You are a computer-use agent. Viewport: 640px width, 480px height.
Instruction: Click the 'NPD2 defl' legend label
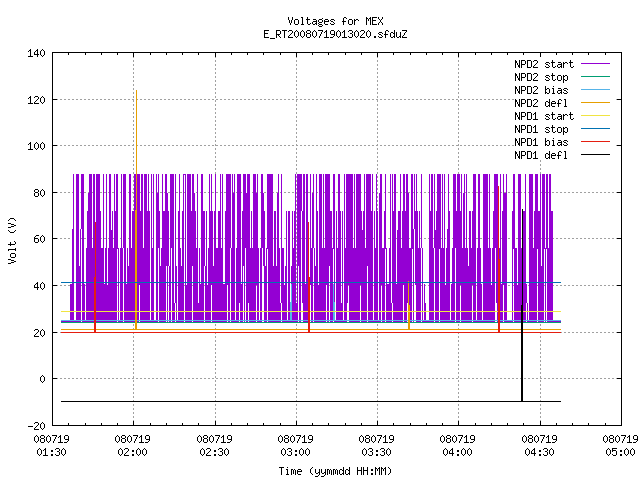tap(541, 103)
